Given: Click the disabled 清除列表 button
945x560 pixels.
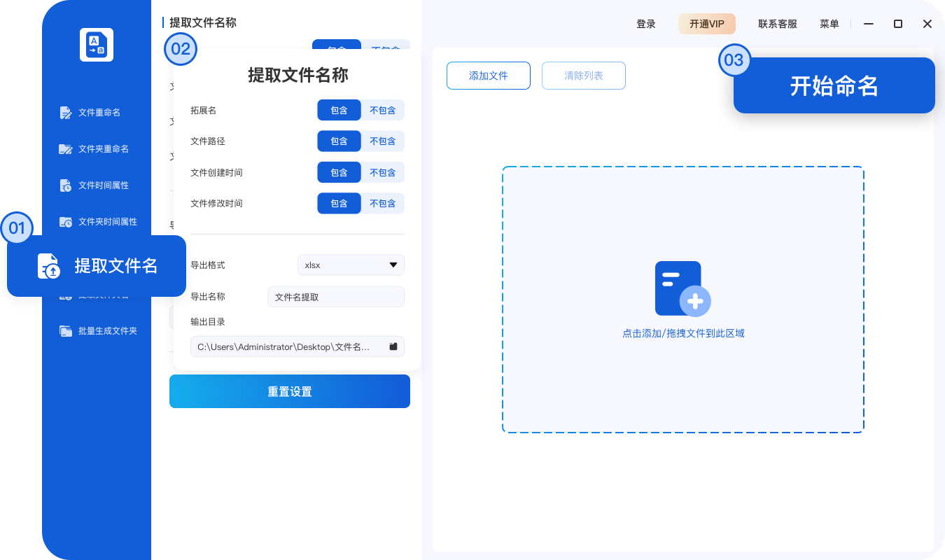Looking at the screenshot, I should (x=583, y=75).
